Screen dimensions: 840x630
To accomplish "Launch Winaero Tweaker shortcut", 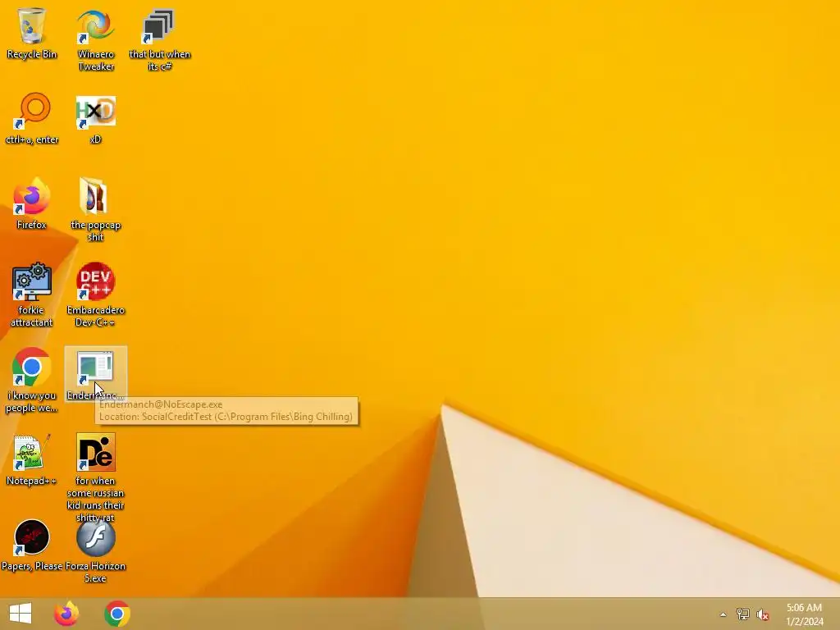I will tap(95, 39).
